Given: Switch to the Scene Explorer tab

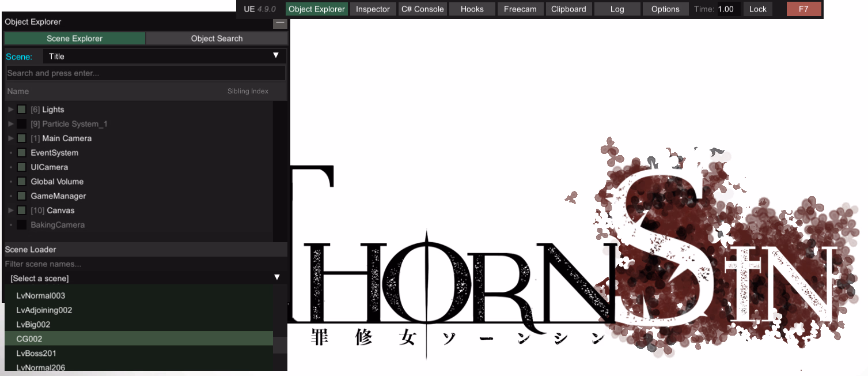Looking at the screenshot, I should point(75,39).
